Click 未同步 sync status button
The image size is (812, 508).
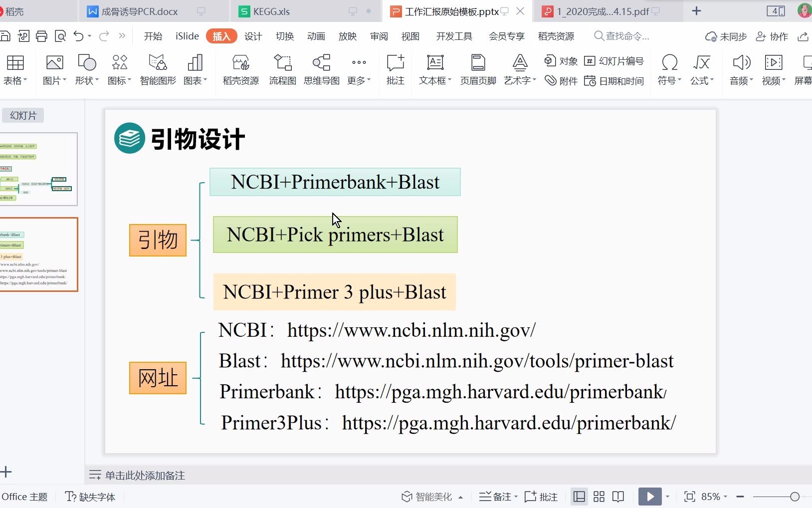tap(726, 36)
